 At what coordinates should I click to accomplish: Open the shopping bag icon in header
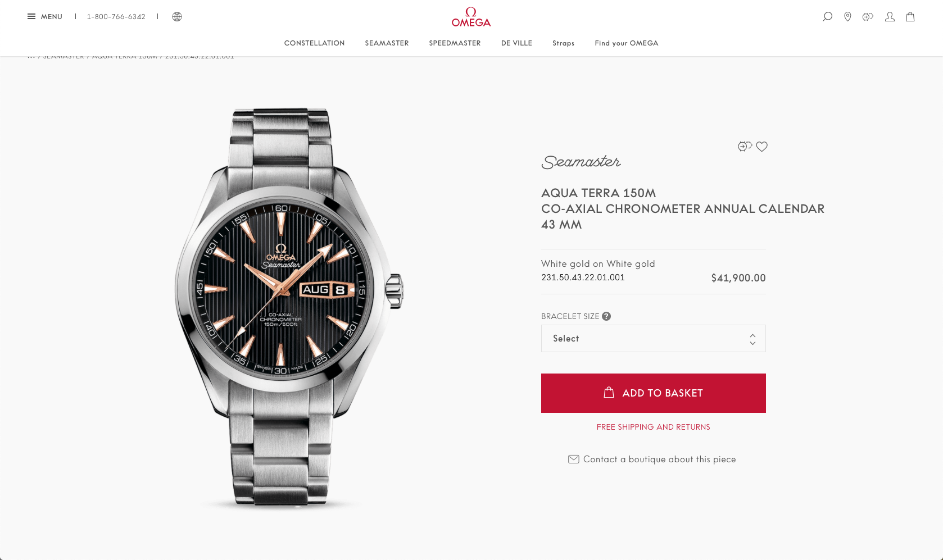(910, 17)
